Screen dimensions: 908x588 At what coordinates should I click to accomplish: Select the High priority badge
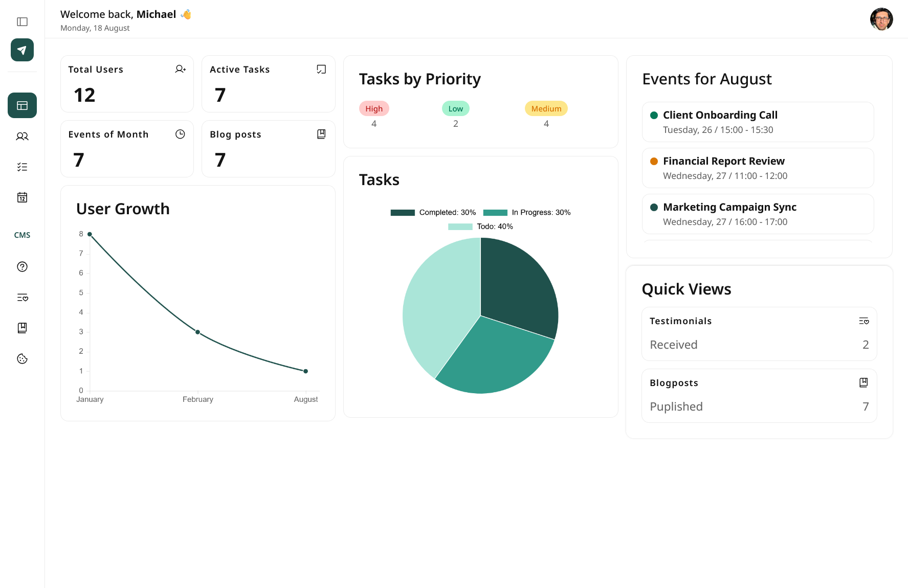(x=374, y=109)
